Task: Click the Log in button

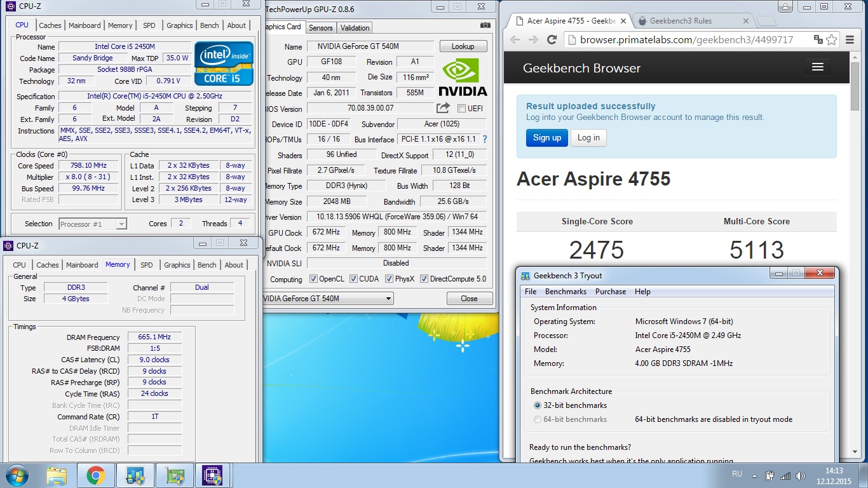Action: 588,138
